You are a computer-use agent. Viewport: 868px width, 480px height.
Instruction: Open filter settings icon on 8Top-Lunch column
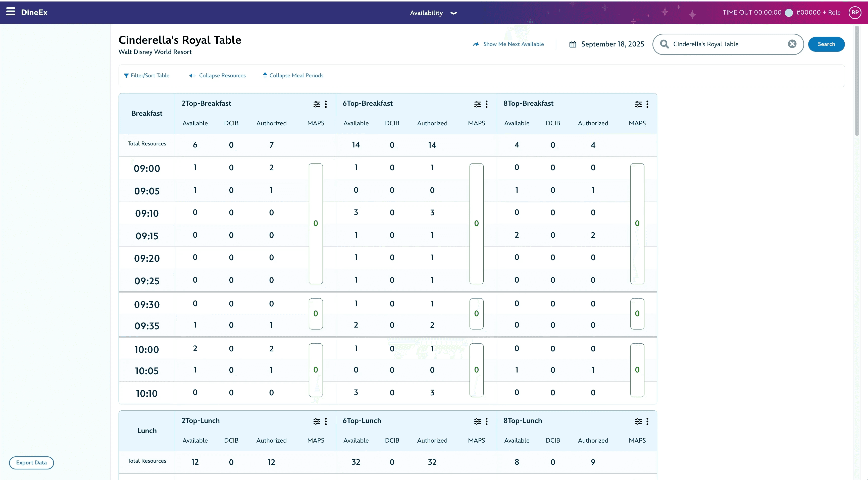[638, 421]
